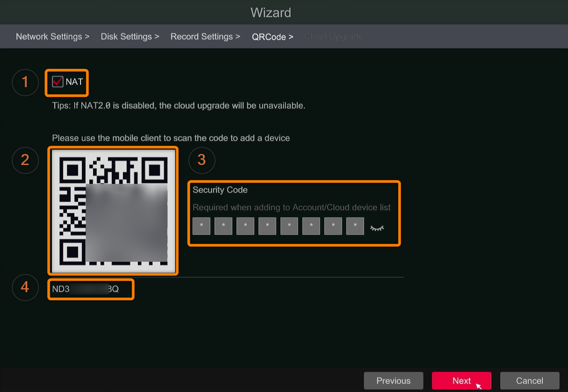Click the Previous button

click(x=394, y=381)
